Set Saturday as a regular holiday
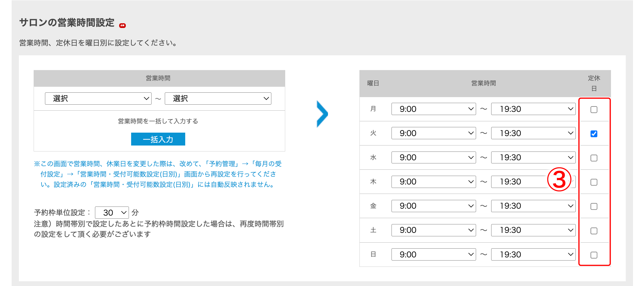The width and height of the screenshot is (644, 286). (594, 231)
